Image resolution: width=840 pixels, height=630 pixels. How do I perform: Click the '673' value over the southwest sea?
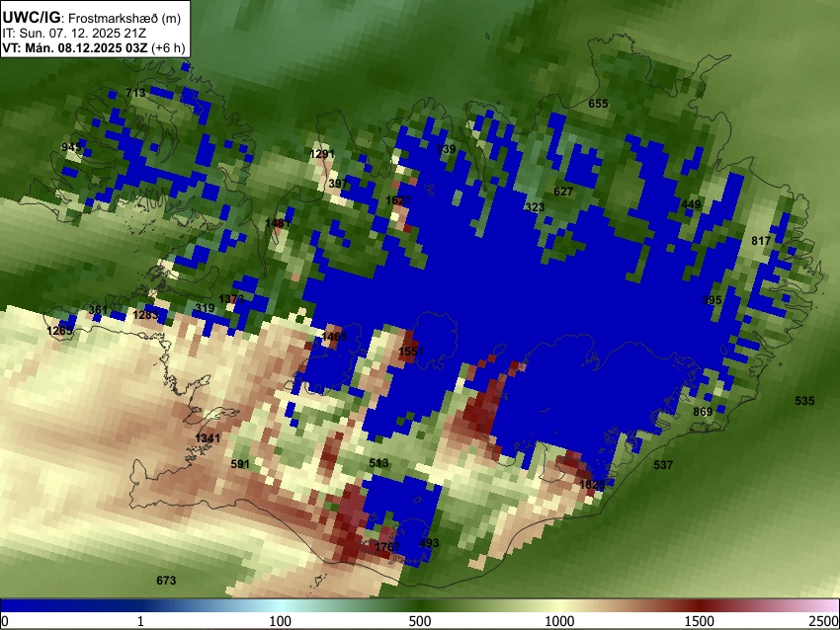[x=166, y=581]
